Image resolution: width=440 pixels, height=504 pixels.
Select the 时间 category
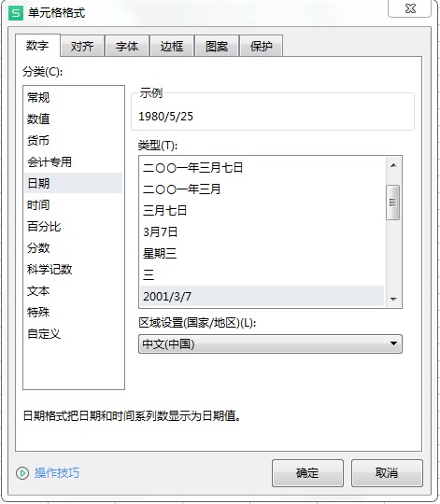point(73,204)
